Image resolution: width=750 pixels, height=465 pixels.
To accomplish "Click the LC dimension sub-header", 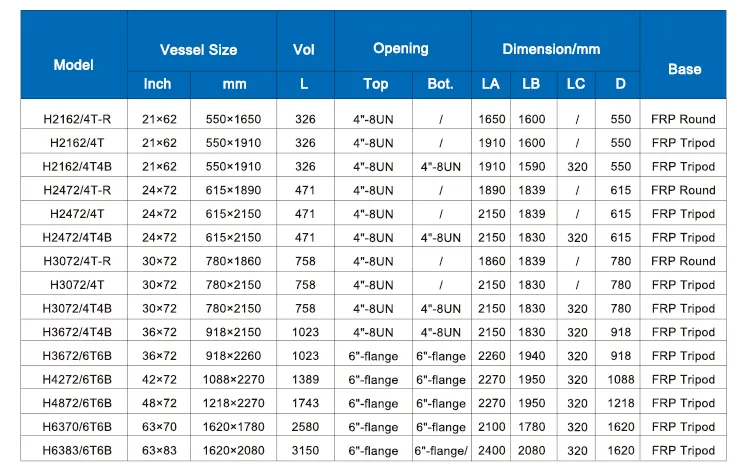I will 575,84.
